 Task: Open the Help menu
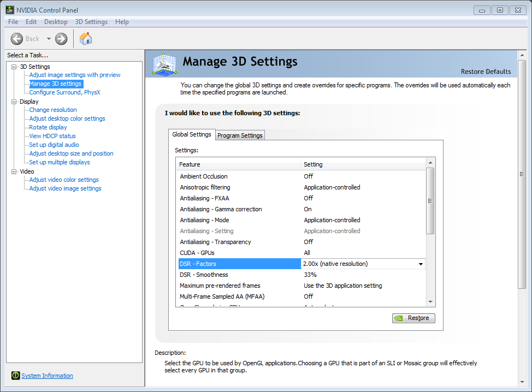[122, 22]
